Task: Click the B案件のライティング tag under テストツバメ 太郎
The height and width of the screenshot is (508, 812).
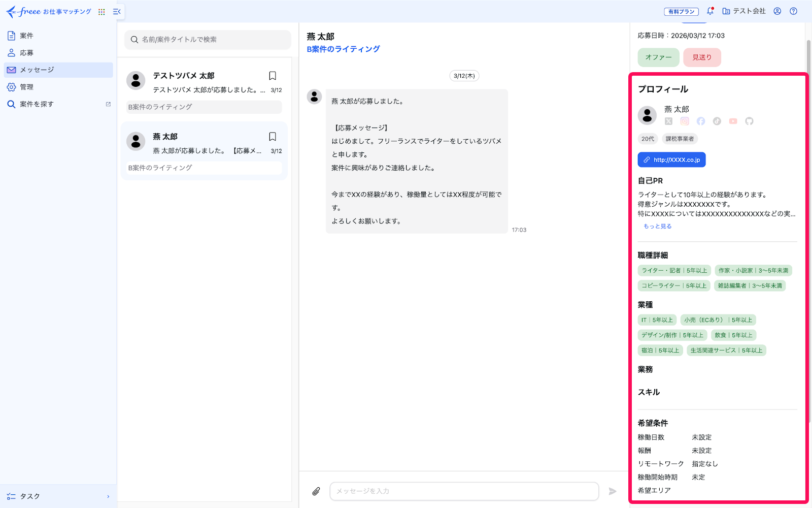Action: tap(204, 107)
